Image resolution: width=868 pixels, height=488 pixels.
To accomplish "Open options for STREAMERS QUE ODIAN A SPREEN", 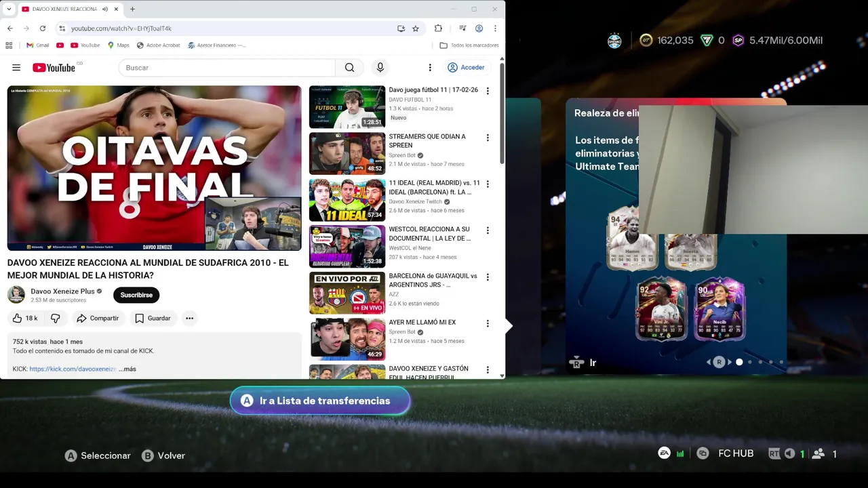I will click(x=487, y=138).
